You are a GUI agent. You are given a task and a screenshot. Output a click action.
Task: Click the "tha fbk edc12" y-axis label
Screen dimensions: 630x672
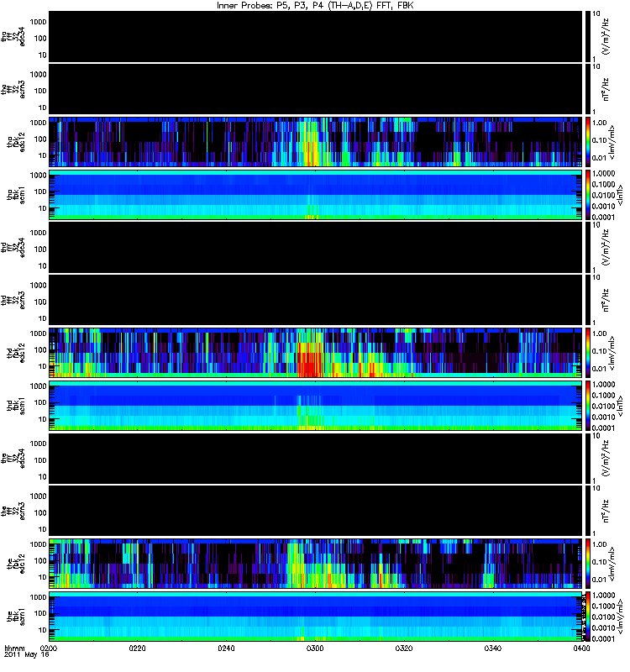(16, 141)
